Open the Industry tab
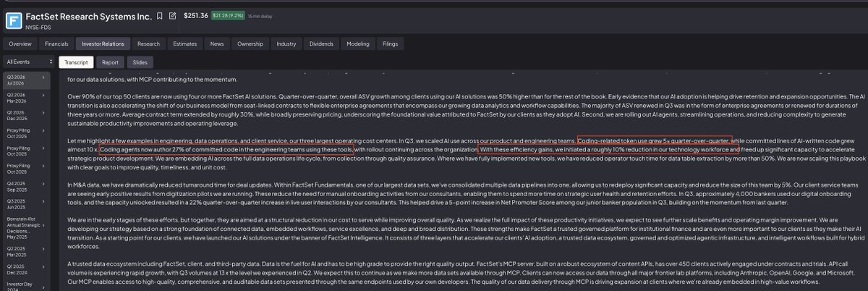 click(286, 44)
